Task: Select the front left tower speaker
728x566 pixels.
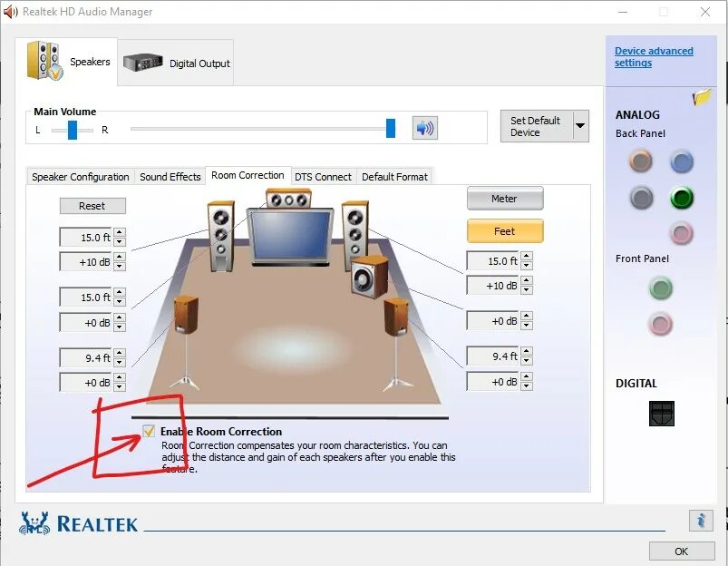Action: pos(221,236)
